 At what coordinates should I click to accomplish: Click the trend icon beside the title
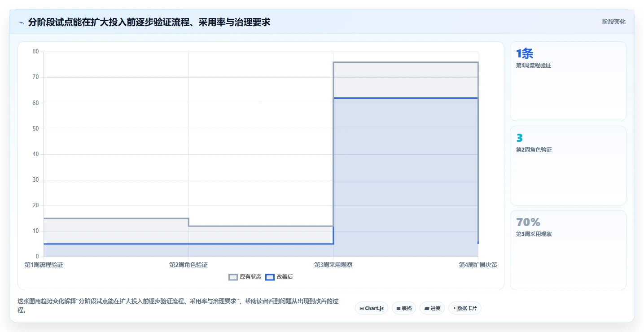[x=21, y=22]
